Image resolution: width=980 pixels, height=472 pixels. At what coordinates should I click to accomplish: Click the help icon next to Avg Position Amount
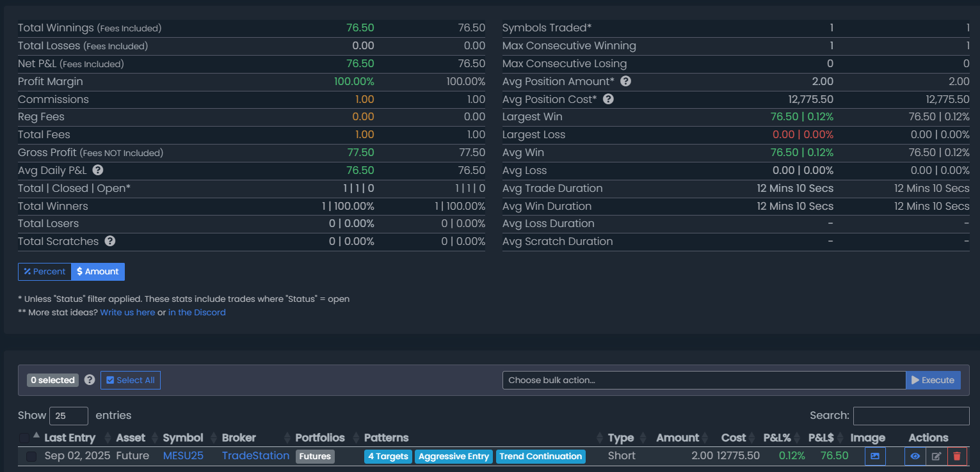(x=625, y=81)
